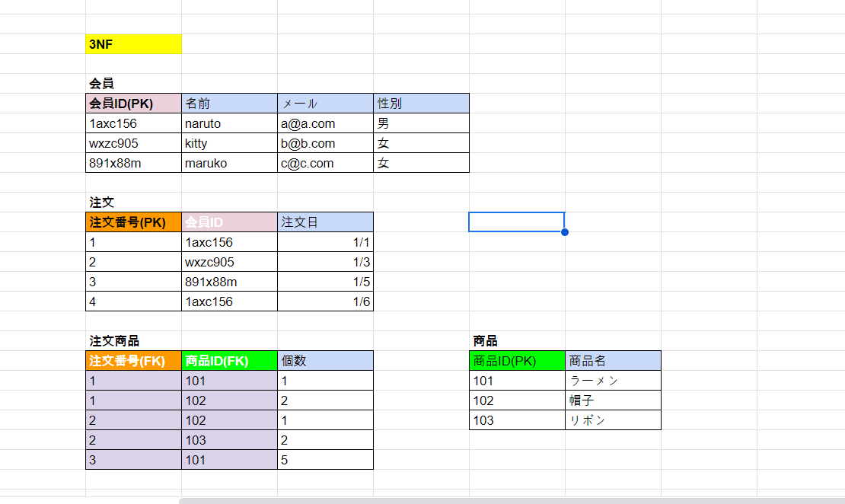845x504 pixels.
Task: Select the naruto name cell
Action: [x=230, y=123]
